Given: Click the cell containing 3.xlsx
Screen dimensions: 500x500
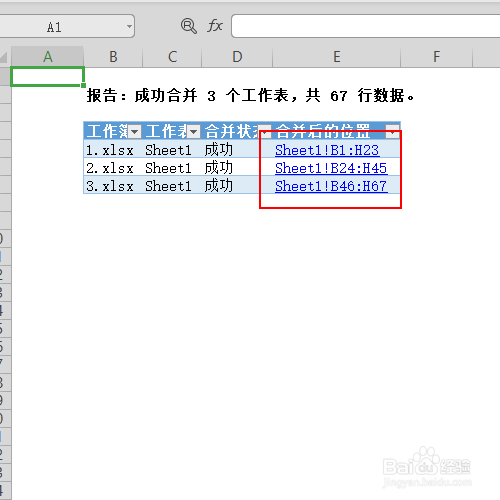Looking at the screenshot, I should [113, 186].
